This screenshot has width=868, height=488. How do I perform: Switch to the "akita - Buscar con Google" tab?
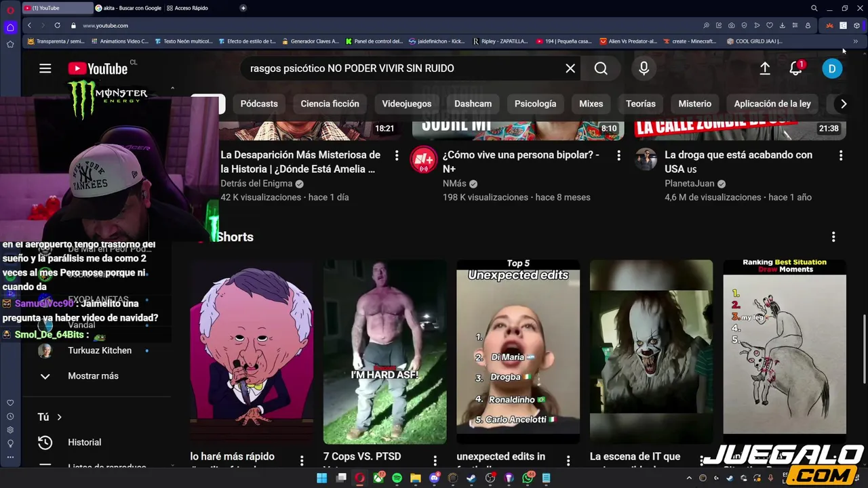tap(129, 8)
